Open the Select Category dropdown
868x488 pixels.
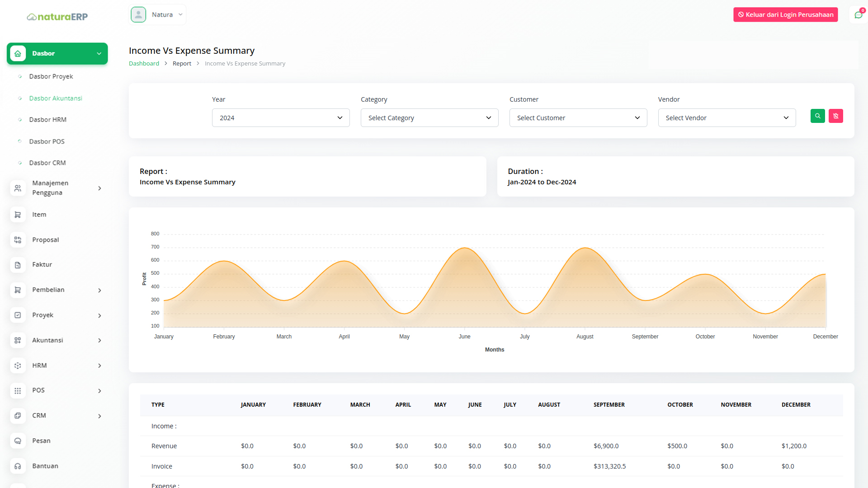(x=429, y=118)
